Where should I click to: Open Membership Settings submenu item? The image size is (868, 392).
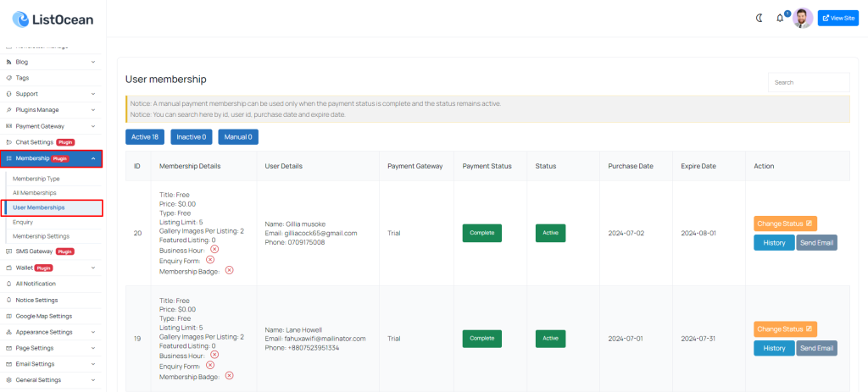click(x=41, y=236)
